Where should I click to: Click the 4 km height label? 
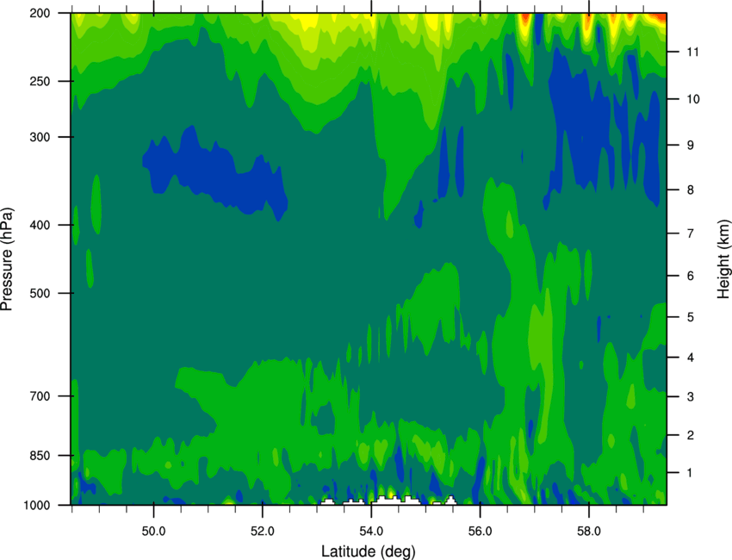(691, 358)
